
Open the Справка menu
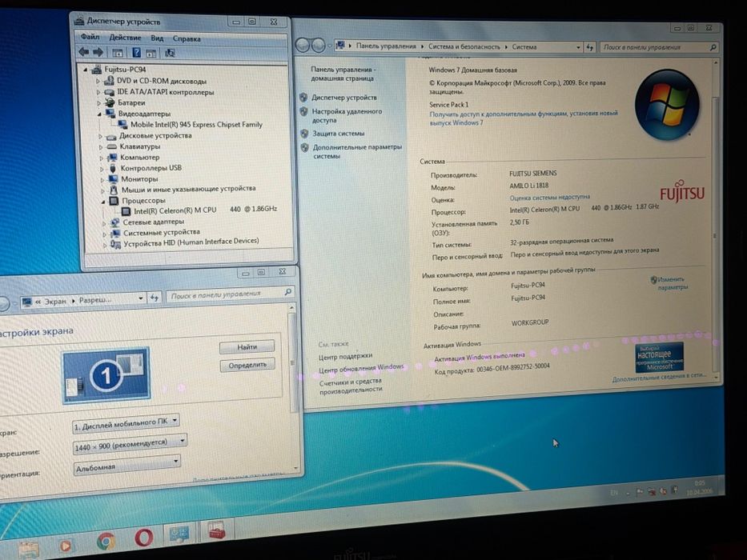pos(187,38)
